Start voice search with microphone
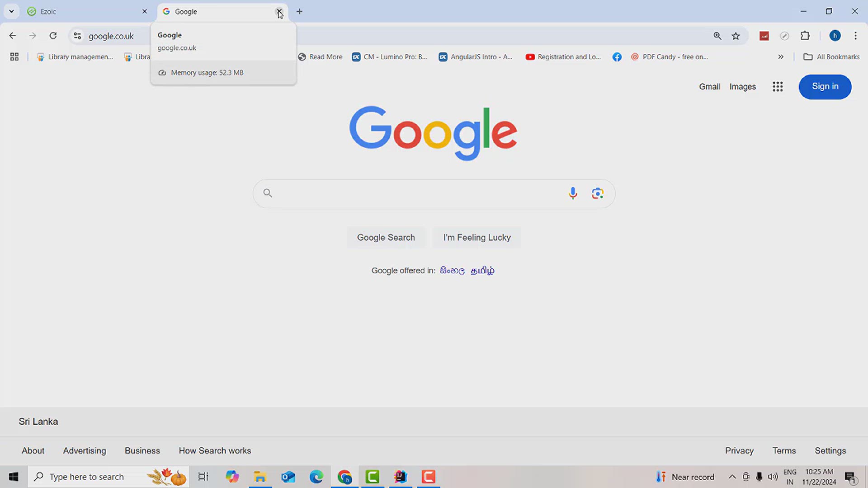The height and width of the screenshot is (488, 868). click(573, 193)
